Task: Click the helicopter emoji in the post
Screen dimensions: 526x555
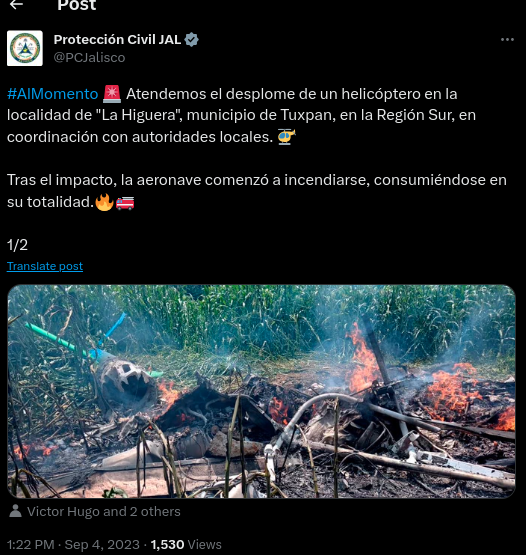Action: click(x=286, y=137)
